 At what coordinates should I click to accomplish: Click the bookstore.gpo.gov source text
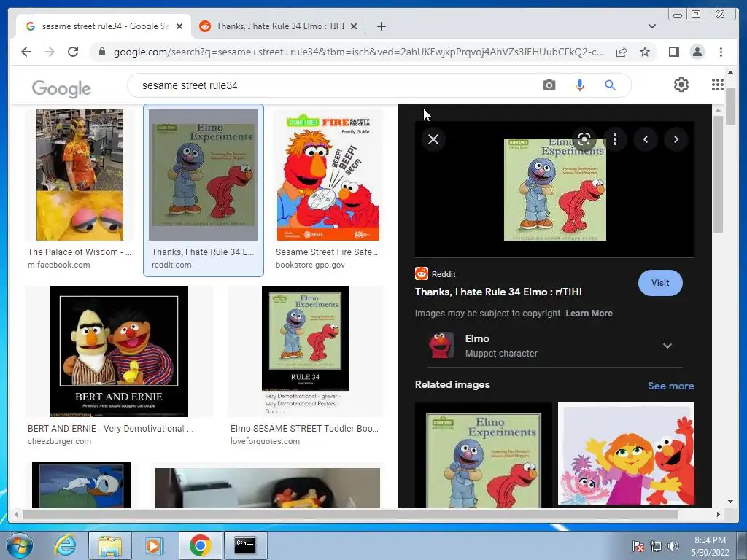(310, 265)
